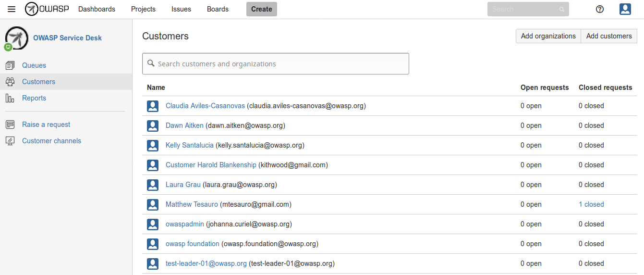Viewport: 644px width, 275px height.
Task: Click the Reports chart icon in sidebar
Action: 10,98
